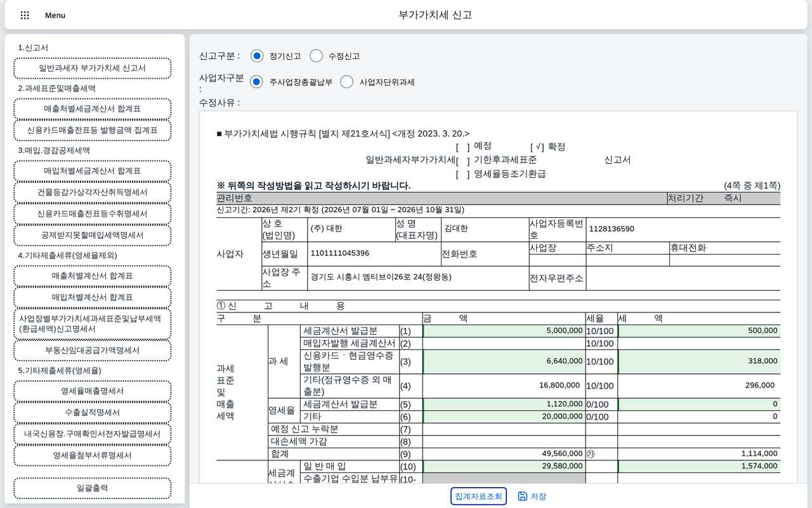Open 사업장별부가가치세과세표준및납부세액 신고명세서
Viewport: 812px width, 508px height.
tap(92, 324)
